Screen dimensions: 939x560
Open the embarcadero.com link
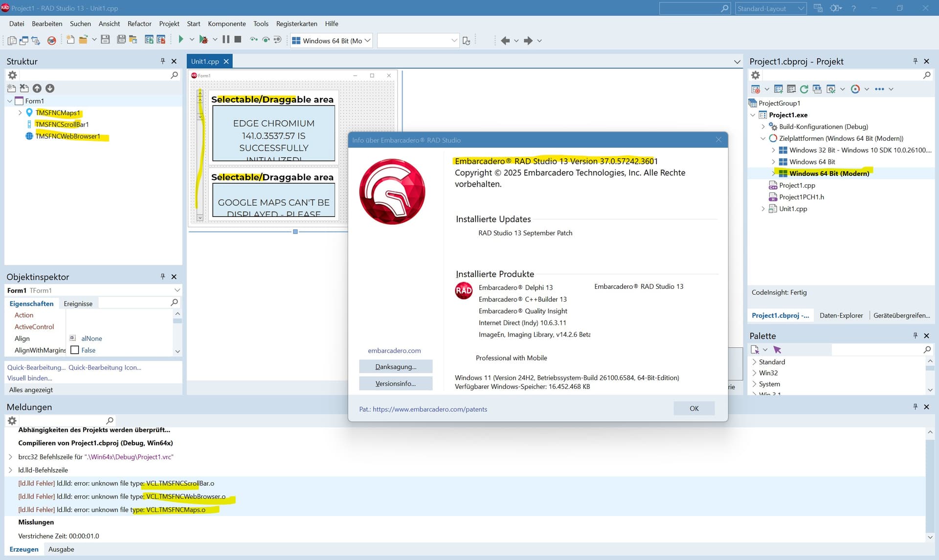coord(394,350)
